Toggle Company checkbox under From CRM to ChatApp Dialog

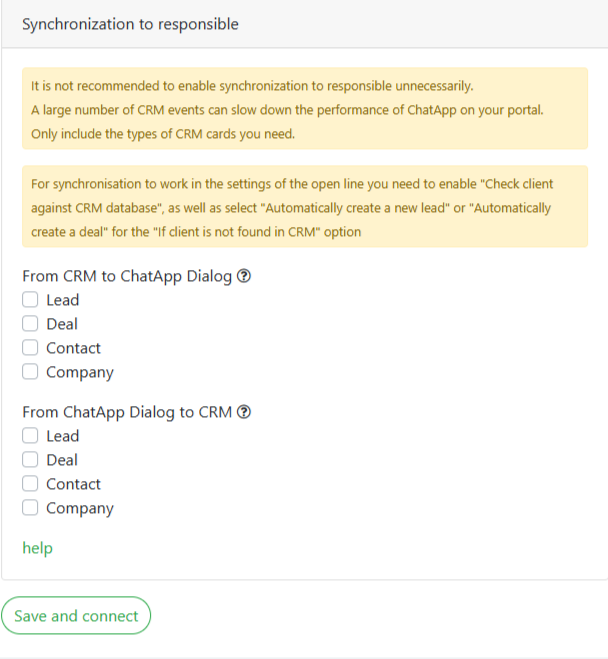tap(31, 372)
